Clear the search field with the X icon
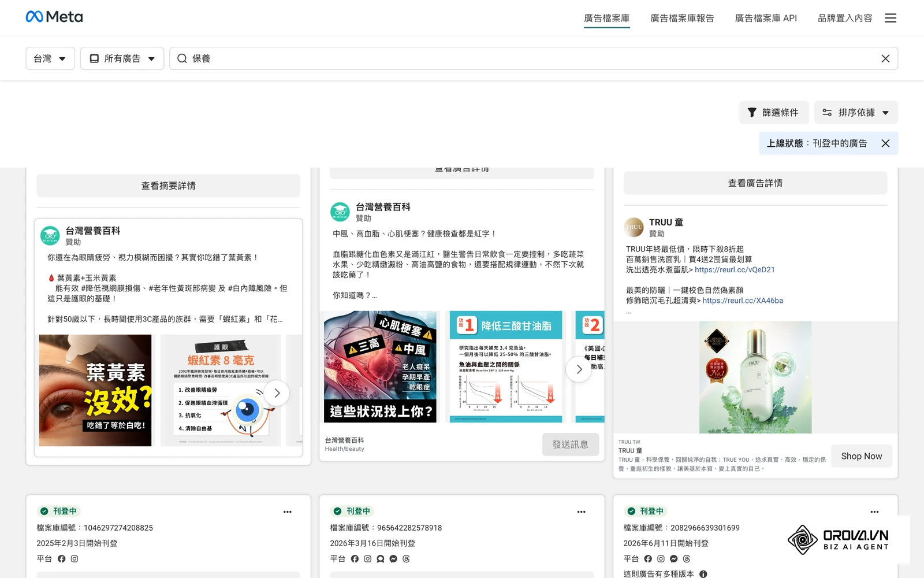The image size is (924, 578). (x=885, y=58)
